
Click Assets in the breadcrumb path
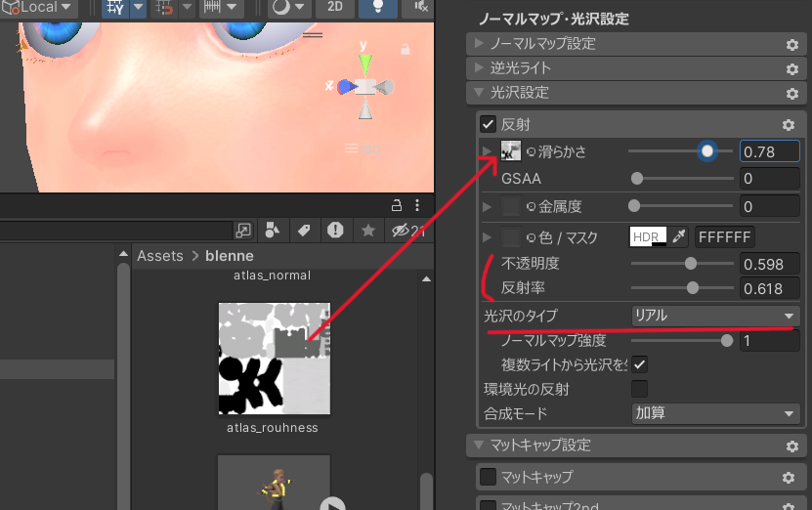coord(160,256)
